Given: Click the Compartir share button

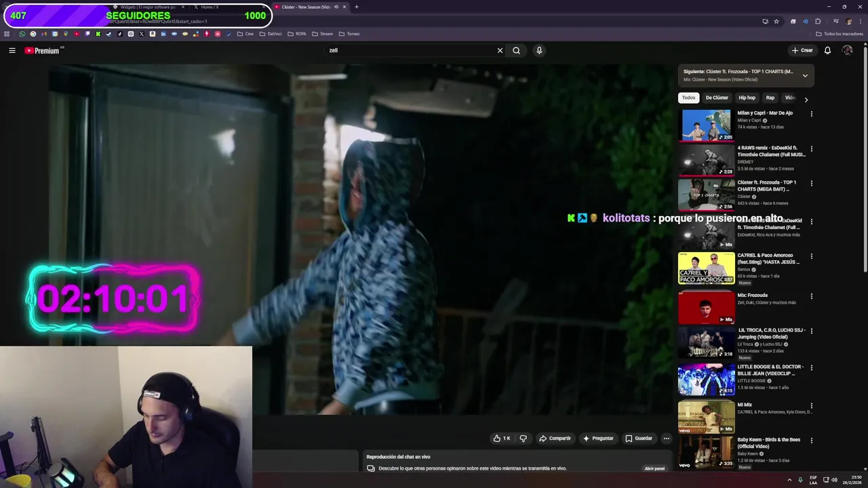Looking at the screenshot, I should (x=555, y=439).
